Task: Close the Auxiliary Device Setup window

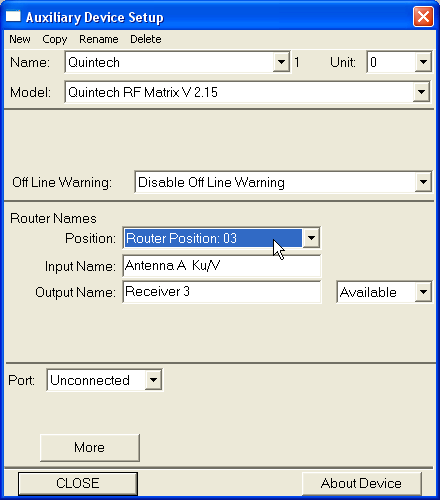Action: pyautogui.click(x=423, y=16)
